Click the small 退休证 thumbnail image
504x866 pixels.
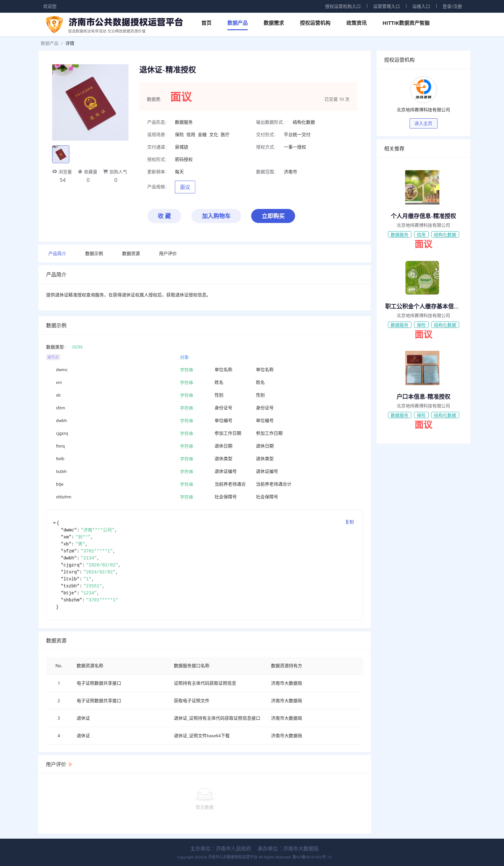pos(61,154)
